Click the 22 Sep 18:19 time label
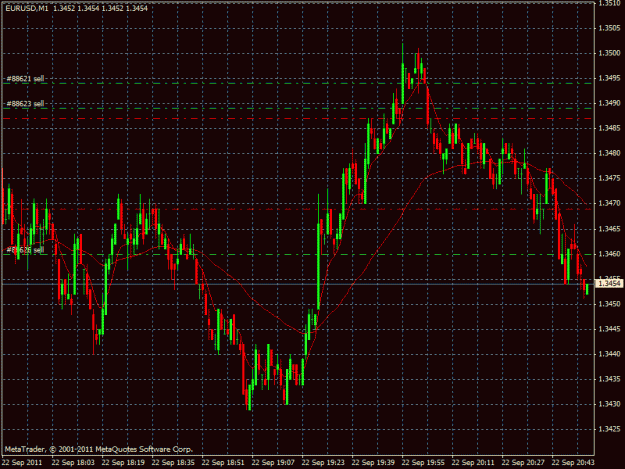This screenshot has width=625, height=469. tap(123, 463)
